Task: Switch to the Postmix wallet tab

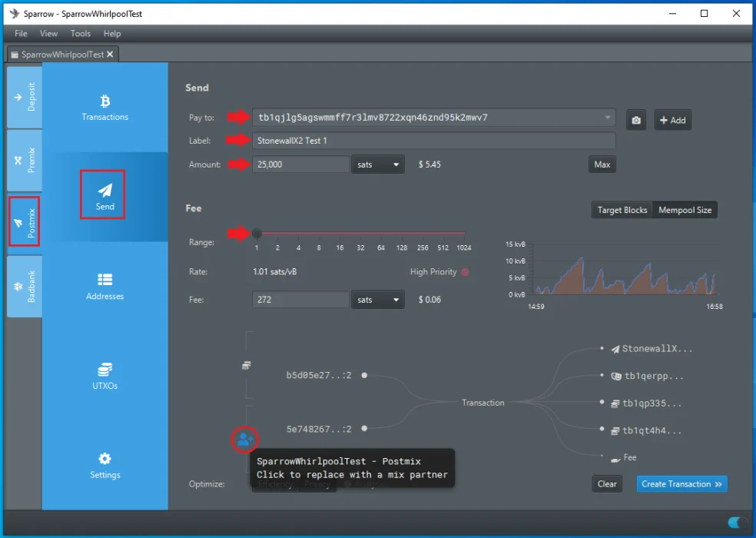Action: (24, 221)
